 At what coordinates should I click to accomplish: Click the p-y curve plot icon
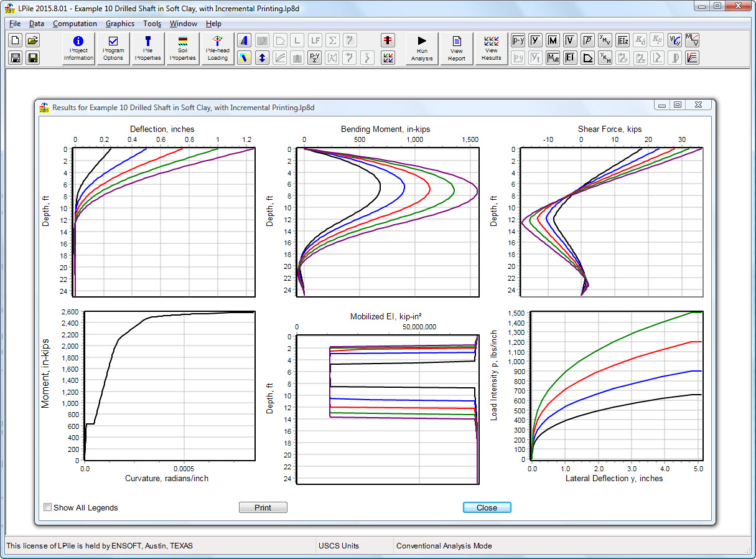click(518, 40)
